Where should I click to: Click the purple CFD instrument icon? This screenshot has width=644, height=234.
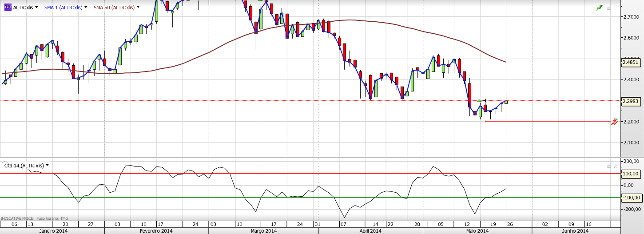click(x=8, y=8)
